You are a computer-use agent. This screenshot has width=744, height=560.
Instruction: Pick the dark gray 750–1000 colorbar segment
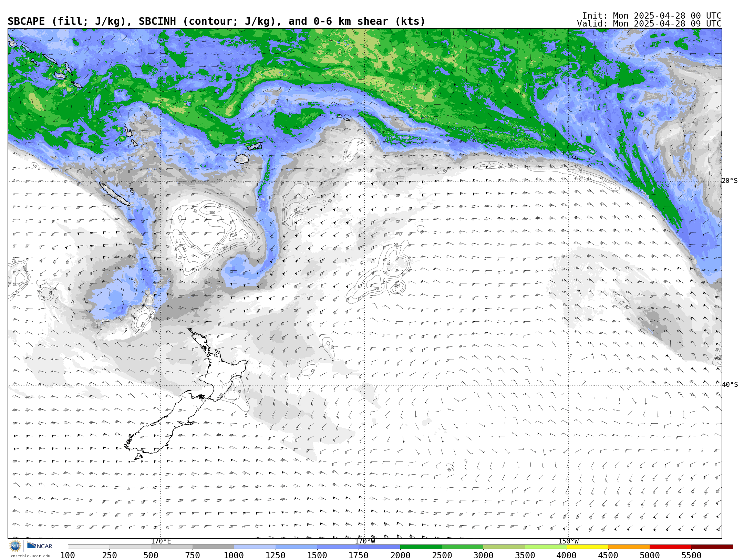point(213,547)
